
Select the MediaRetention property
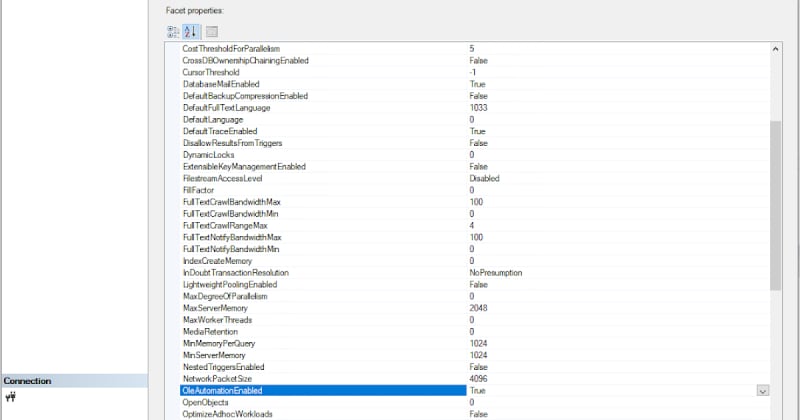pyautogui.click(x=210, y=331)
